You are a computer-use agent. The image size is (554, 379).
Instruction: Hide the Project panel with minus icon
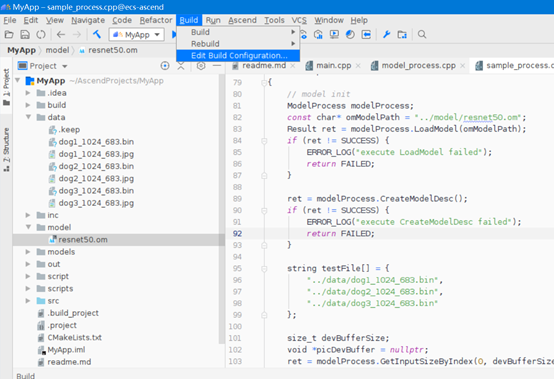(217, 66)
